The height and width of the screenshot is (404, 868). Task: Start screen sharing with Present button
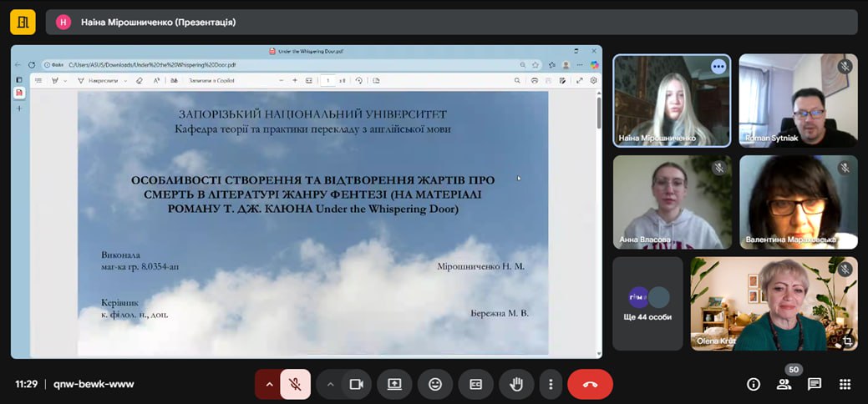point(394,384)
